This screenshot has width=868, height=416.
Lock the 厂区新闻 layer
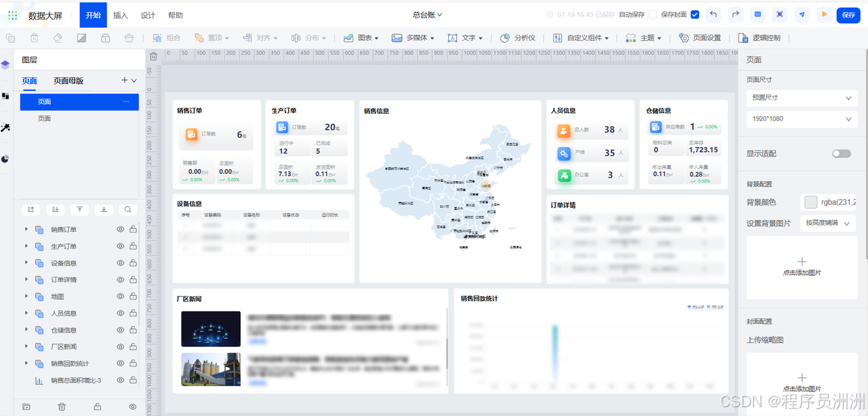pos(133,347)
